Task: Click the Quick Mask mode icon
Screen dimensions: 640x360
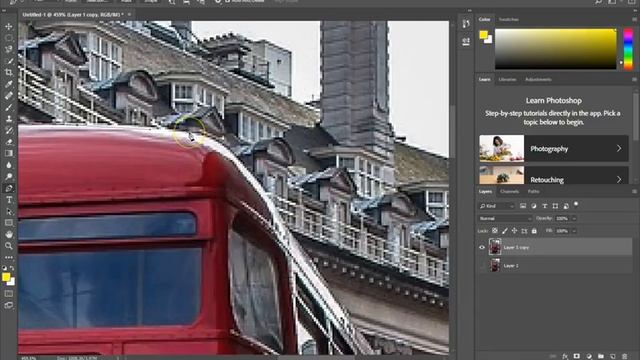Action: click(9, 293)
